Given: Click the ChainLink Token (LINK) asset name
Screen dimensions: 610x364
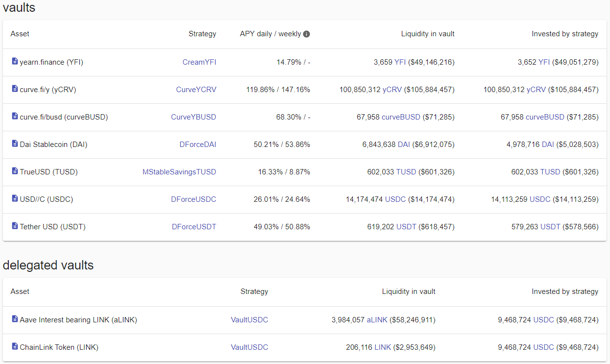Looking at the screenshot, I should 59,347.
